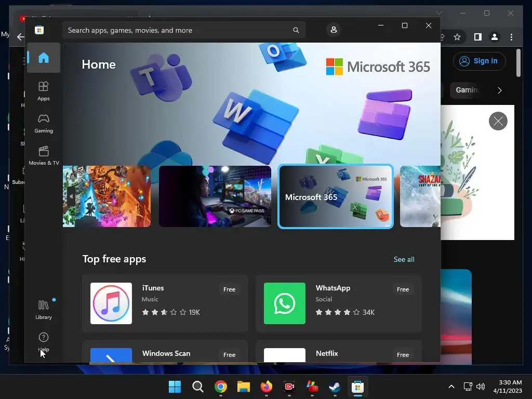Viewport: 532px width, 399px height.
Task: Click the Free button for Netflix
Action: tap(403, 354)
